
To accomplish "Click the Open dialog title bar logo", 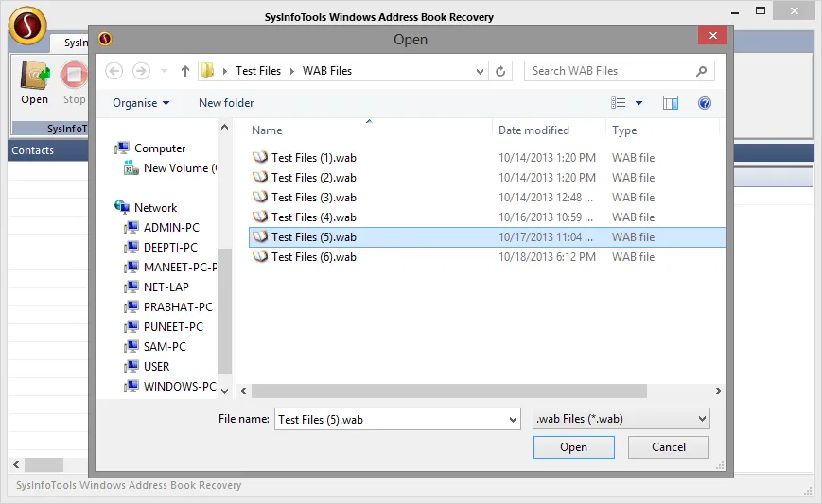I will (x=105, y=39).
